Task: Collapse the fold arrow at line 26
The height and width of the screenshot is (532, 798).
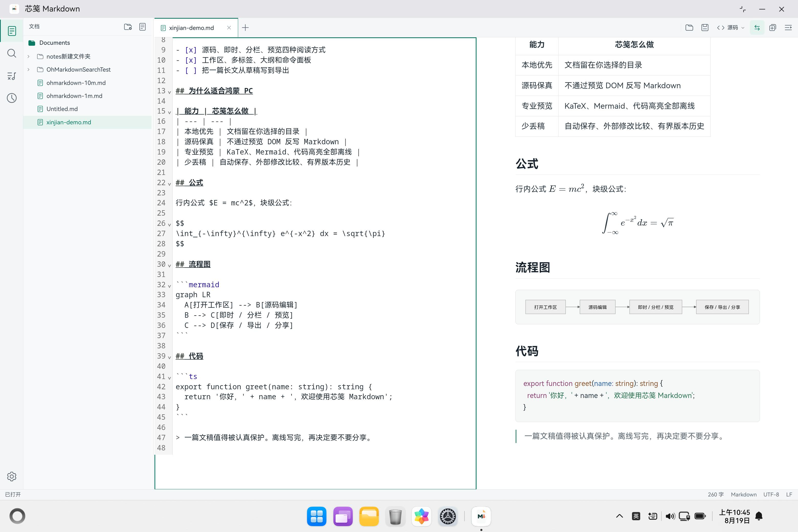Action: pyautogui.click(x=169, y=225)
